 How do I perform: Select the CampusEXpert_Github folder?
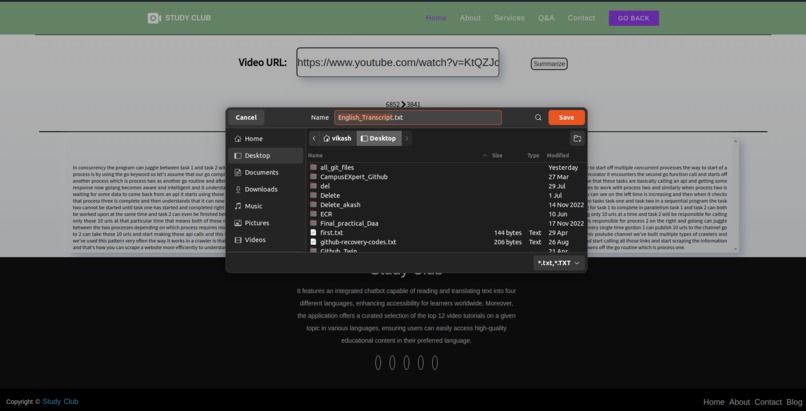click(x=447, y=177)
